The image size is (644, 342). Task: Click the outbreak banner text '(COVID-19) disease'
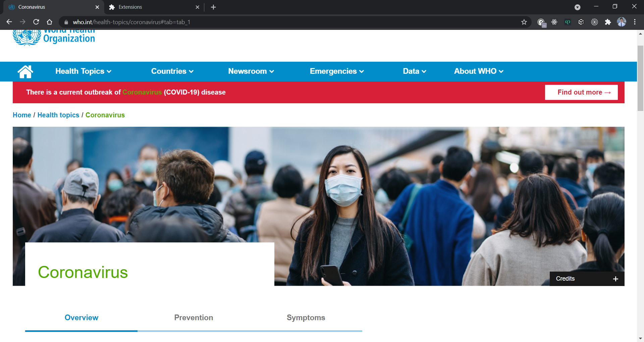tap(195, 92)
